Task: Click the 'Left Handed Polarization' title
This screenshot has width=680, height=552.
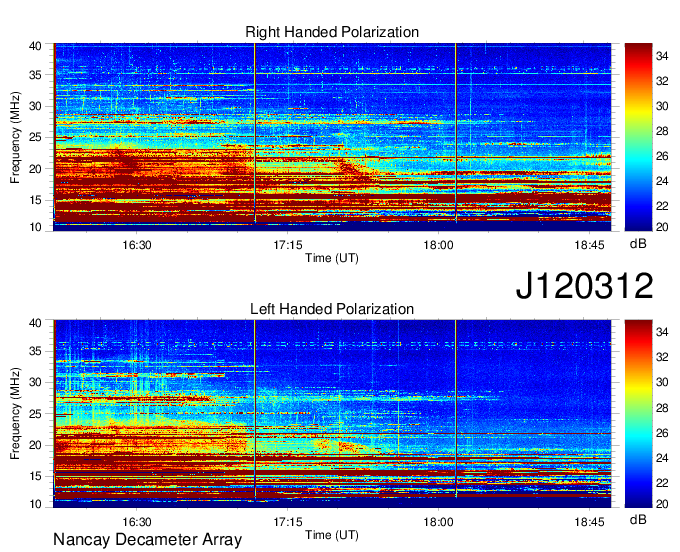Action: [x=332, y=309]
